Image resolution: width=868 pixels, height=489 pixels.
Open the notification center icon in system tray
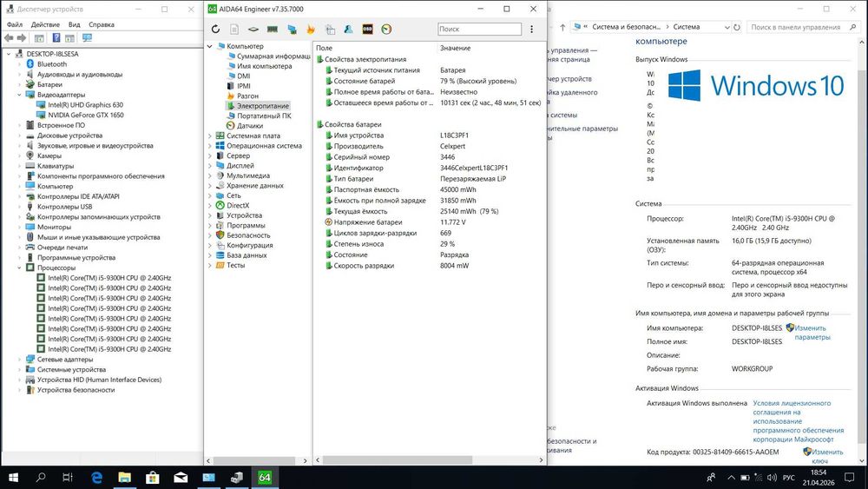[x=849, y=478]
